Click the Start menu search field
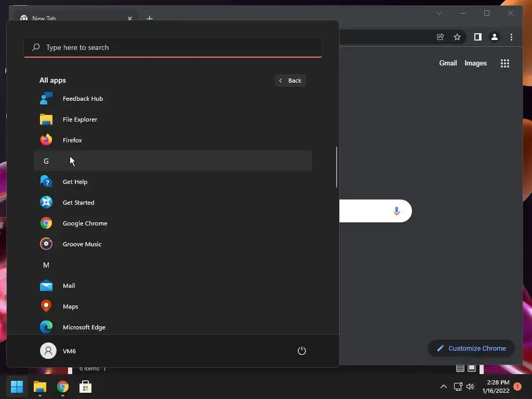Viewport: 532px width, 399px height. 172,47
